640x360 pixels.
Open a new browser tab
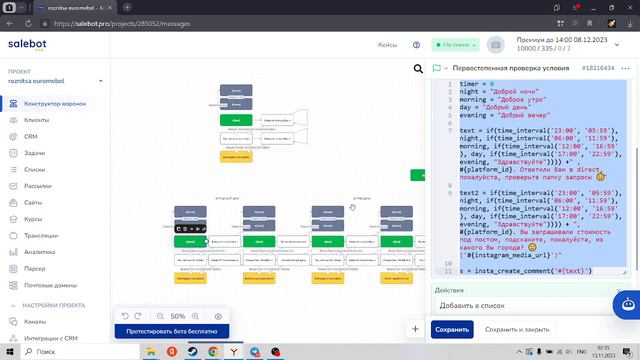pyautogui.click(x=127, y=7)
